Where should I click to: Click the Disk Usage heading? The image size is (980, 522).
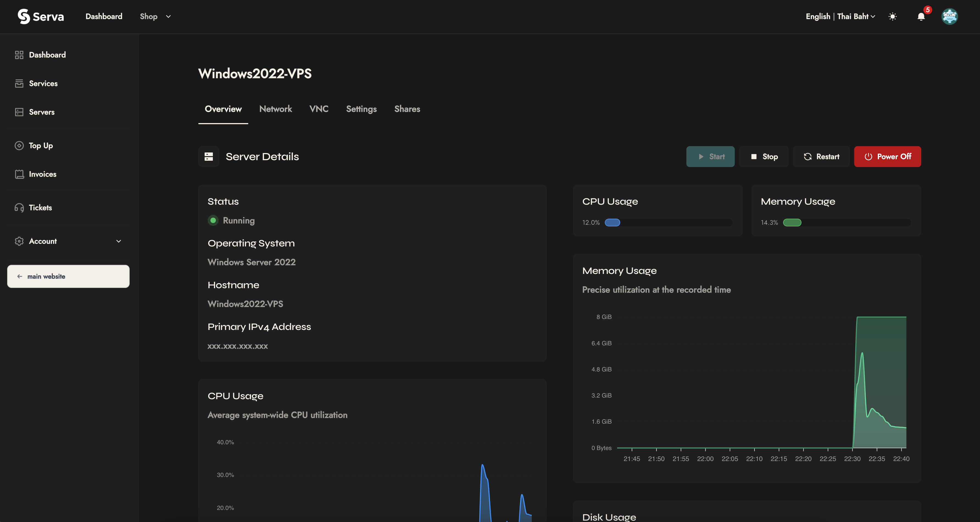point(609,517)
